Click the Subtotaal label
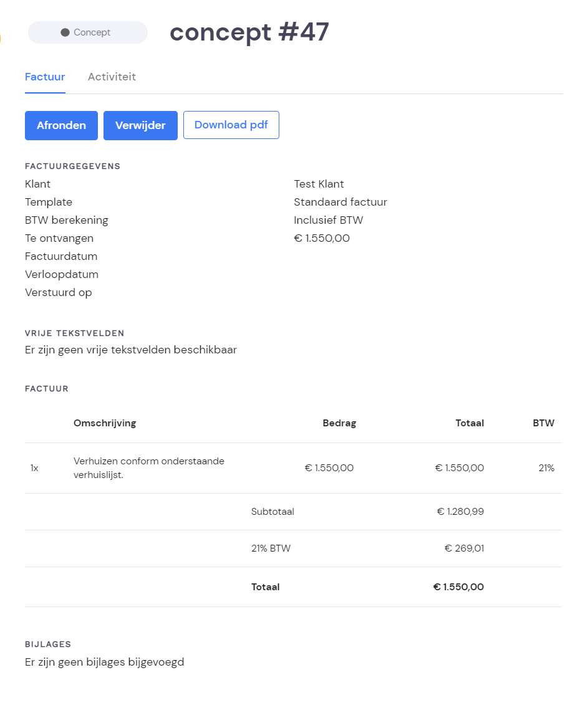The height and width of the screenshot is (718, 588). point(272,512)
